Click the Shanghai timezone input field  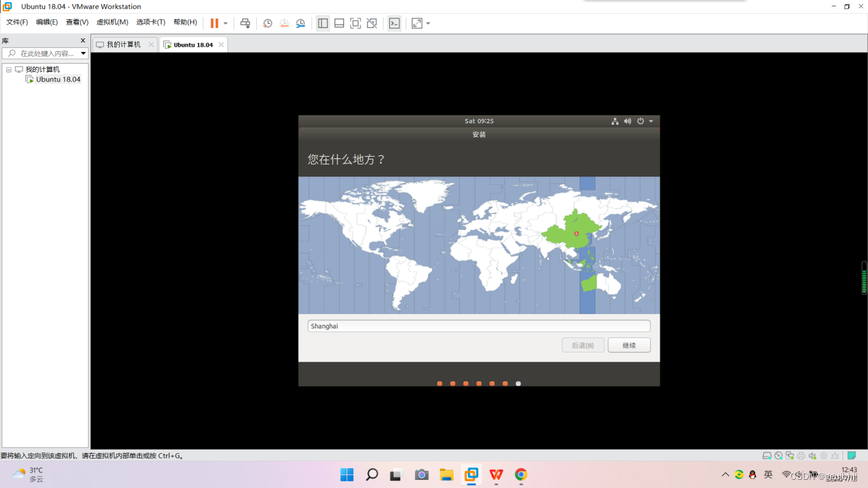coord(479,326)
